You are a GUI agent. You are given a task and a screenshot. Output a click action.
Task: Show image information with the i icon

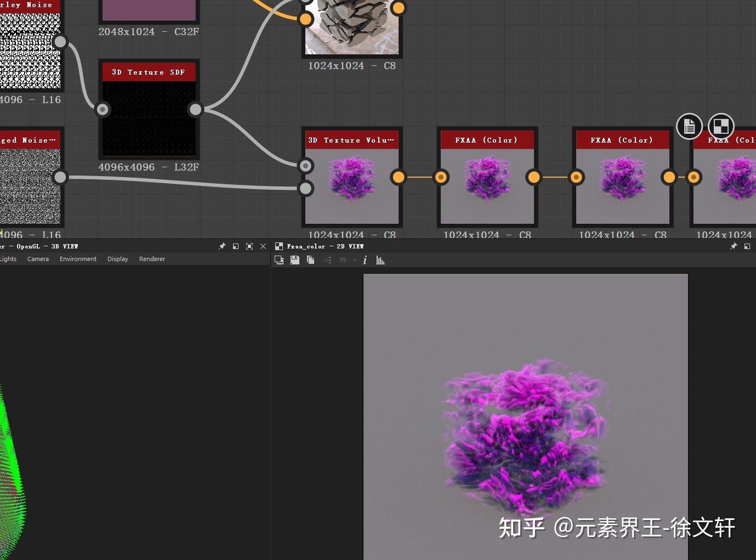tap(365, 260)
